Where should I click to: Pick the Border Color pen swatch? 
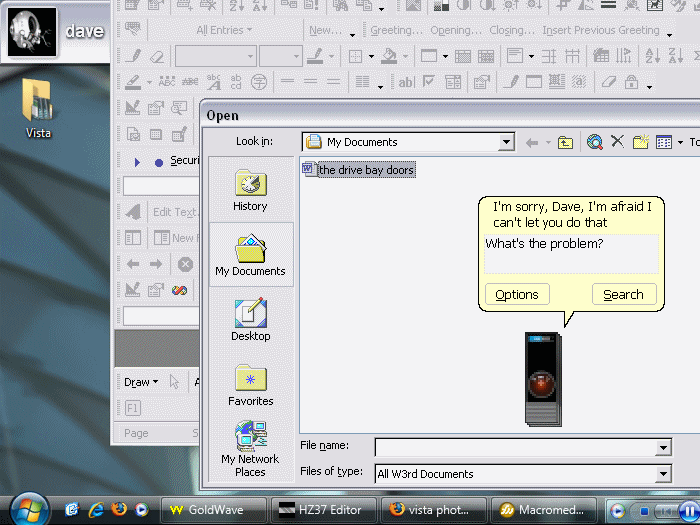[315, 57]
